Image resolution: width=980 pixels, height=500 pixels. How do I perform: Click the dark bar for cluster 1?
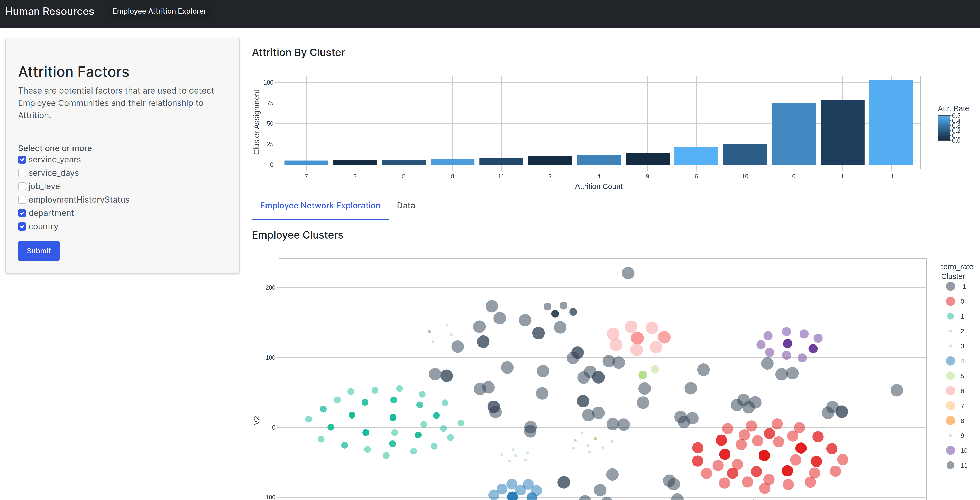[x=842, y=132]
